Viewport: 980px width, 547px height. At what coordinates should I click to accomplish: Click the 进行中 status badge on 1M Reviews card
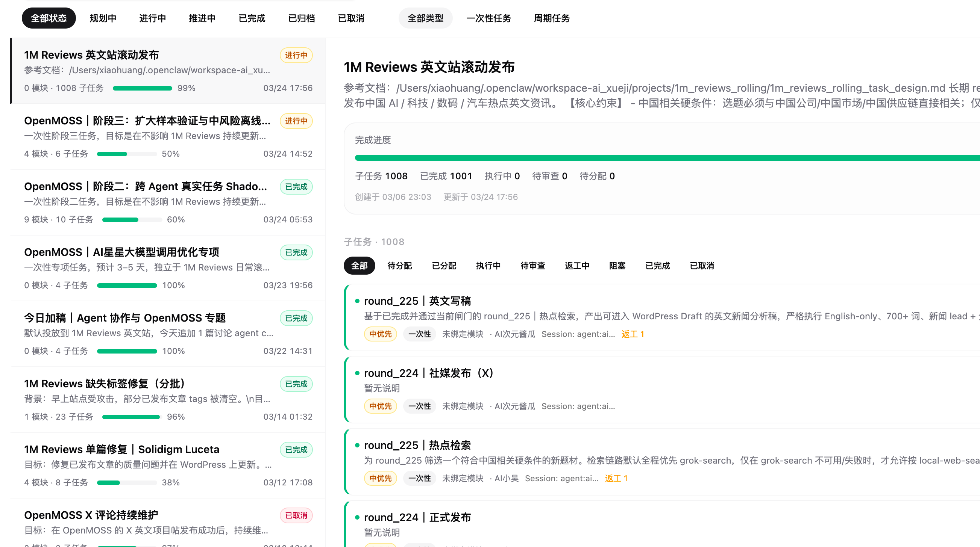pyautogui.click(x=296, y=55)
